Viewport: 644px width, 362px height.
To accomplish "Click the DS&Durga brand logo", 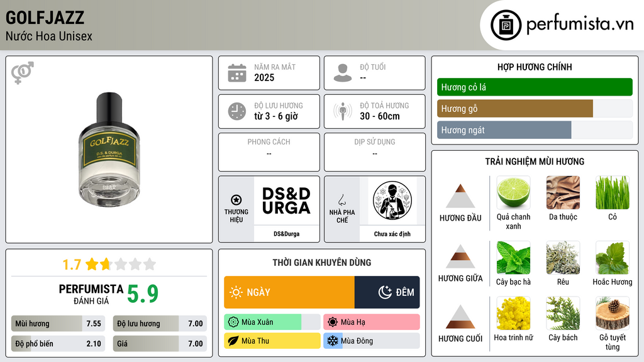I will (286, 200).
